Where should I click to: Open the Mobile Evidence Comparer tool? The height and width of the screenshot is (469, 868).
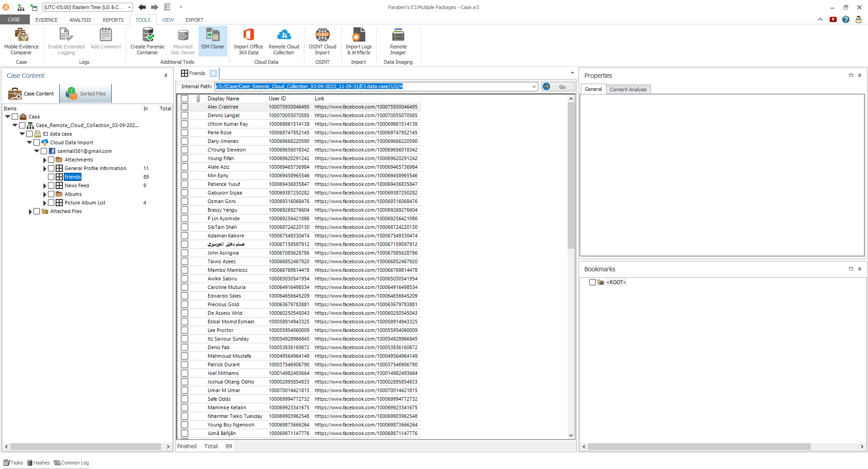[x=21, y=41]
